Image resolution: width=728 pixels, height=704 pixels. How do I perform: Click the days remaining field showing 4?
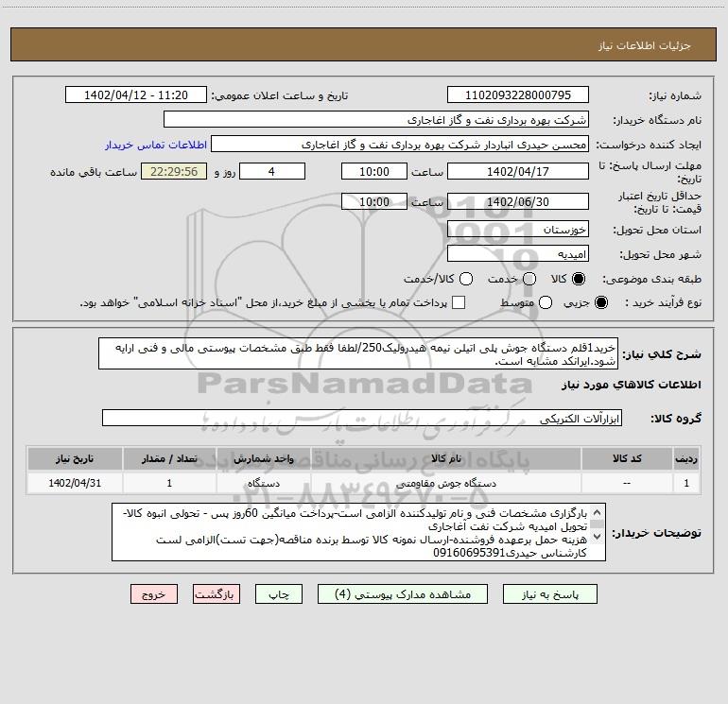(272, 171)
